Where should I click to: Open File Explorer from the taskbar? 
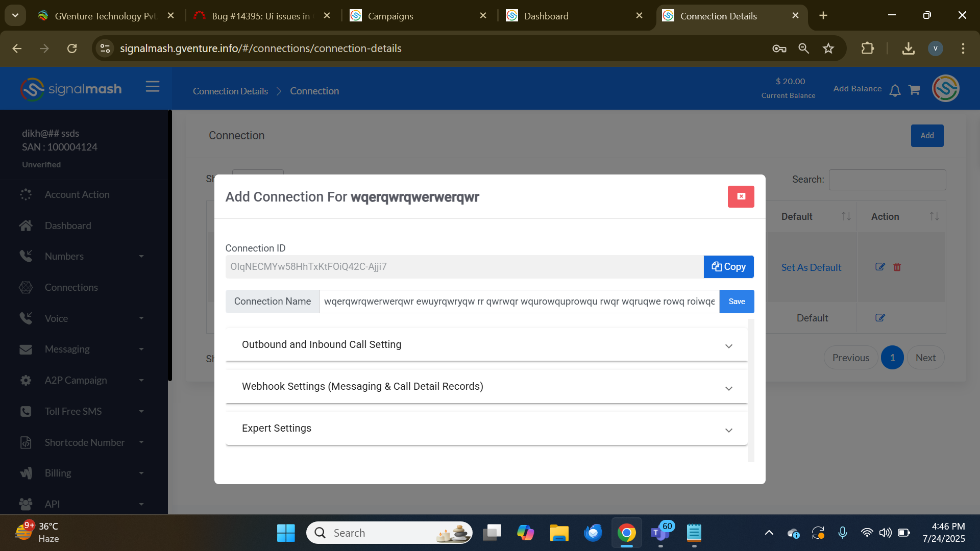pos(559,533)
